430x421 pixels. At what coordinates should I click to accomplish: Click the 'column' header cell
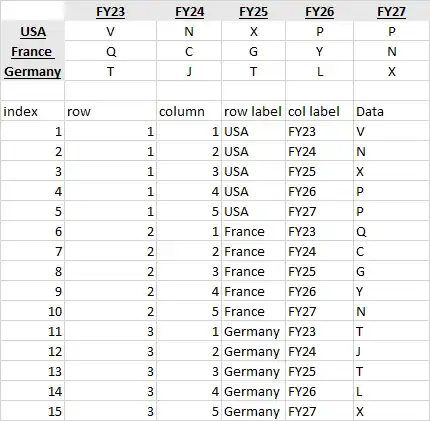point(189,111)
